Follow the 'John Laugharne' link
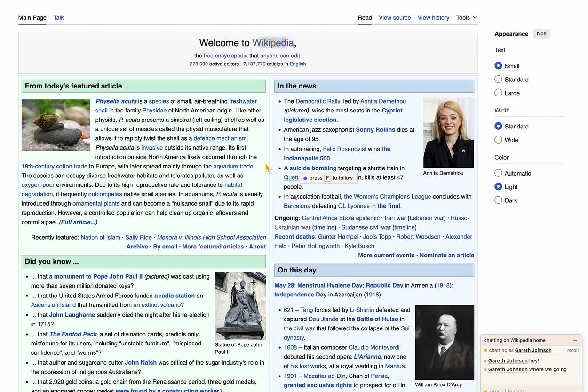The width and height of the screenshot is (588, 392). point(72,315)
